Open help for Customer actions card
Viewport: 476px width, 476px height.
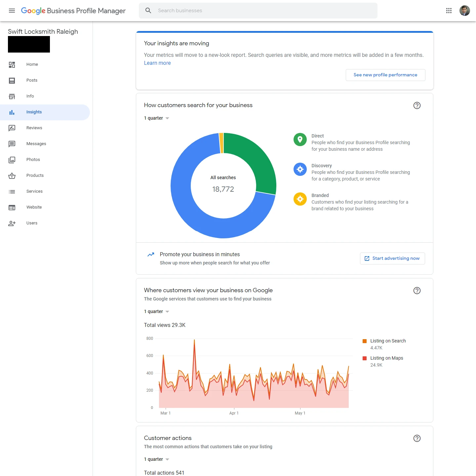(x=417, y=438)
